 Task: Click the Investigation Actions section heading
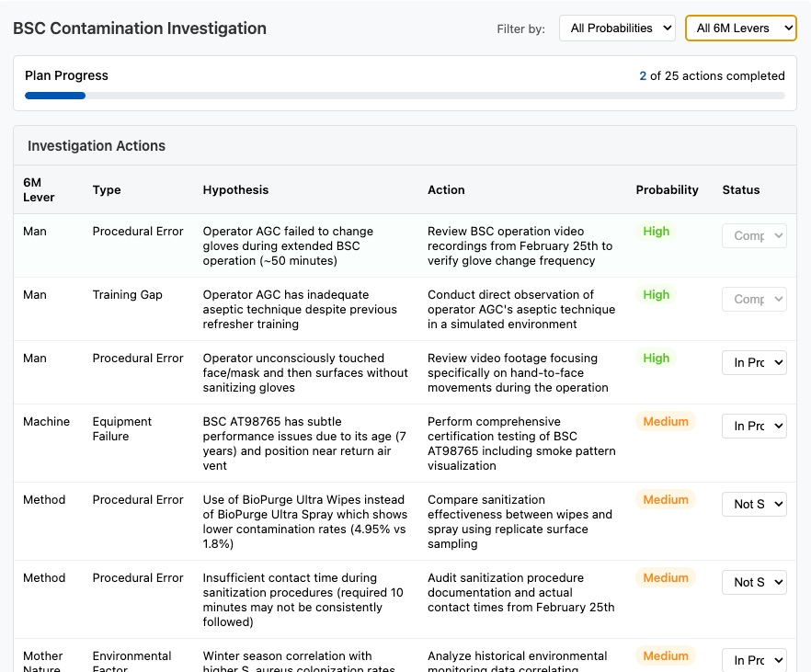(x=97, y=146)
